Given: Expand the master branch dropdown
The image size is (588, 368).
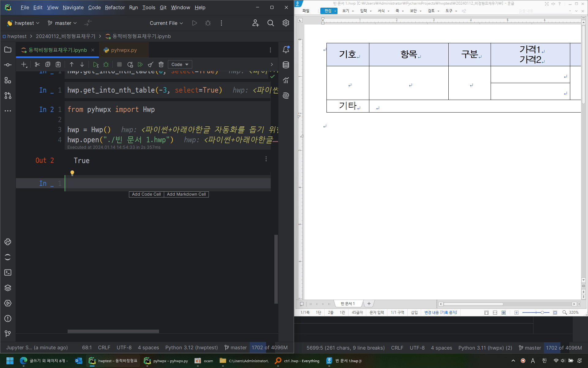Looking at the screenshot, I should pyautogui.click(x=62, y=23).
